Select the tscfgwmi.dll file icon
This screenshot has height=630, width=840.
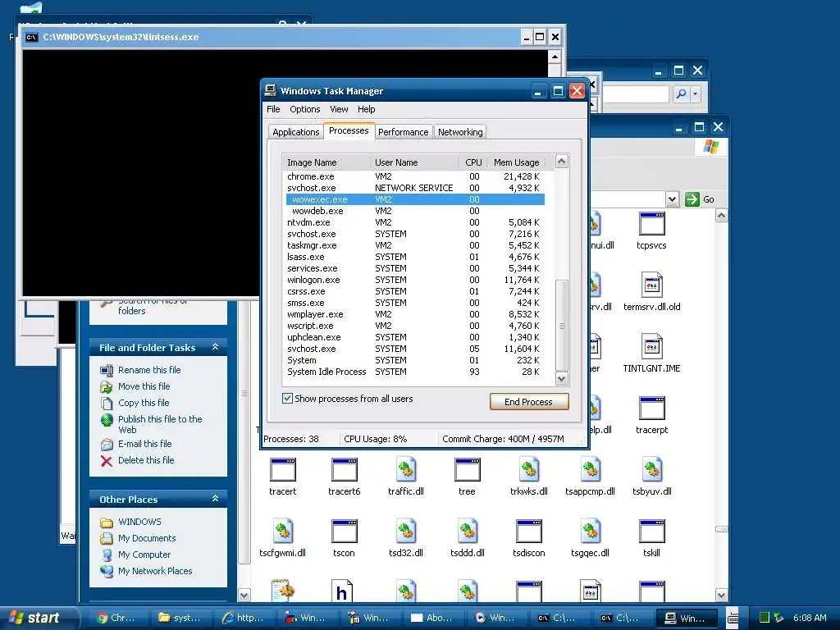[x=283, y=532]
